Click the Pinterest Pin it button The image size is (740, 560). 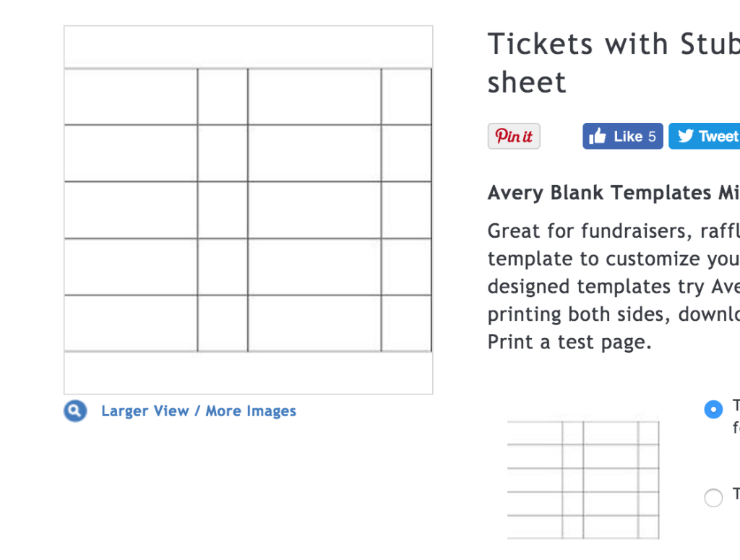(x=514, y=137)
